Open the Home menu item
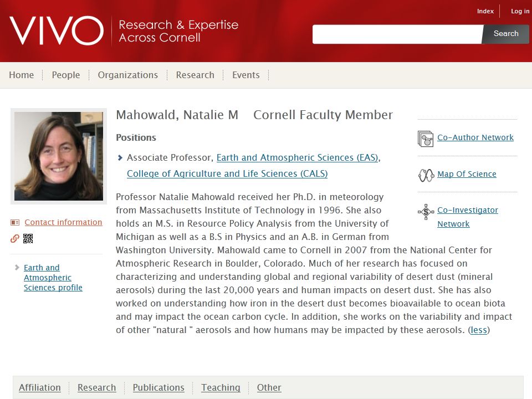The width and height of the screenshot is (532, 399). pos(22,75)
